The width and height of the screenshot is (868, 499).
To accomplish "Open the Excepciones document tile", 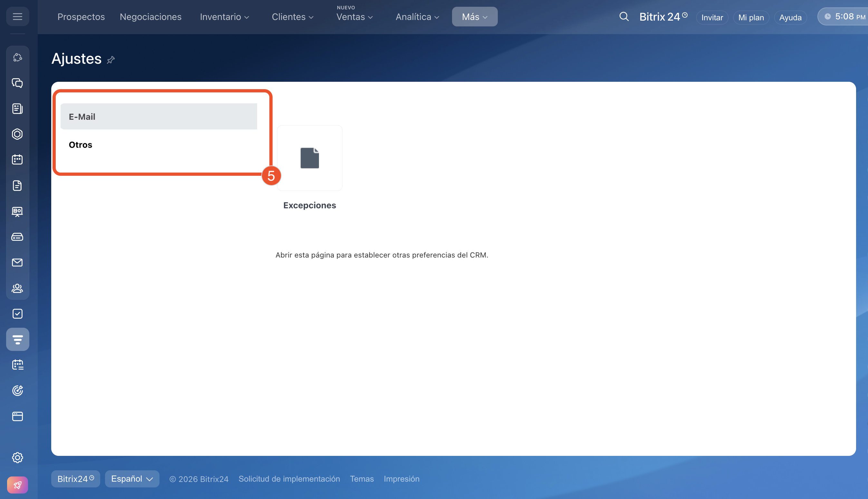I will [x=309, y=158].
